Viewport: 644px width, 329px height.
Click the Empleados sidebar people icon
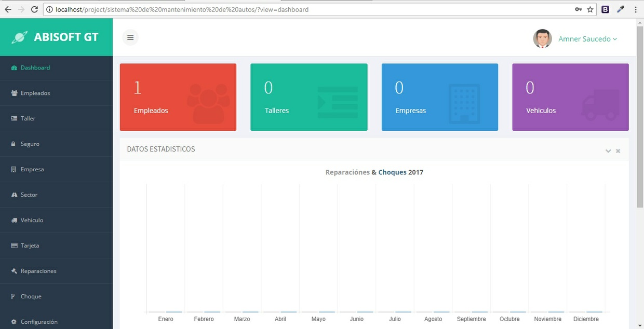[x=14, y=93]
